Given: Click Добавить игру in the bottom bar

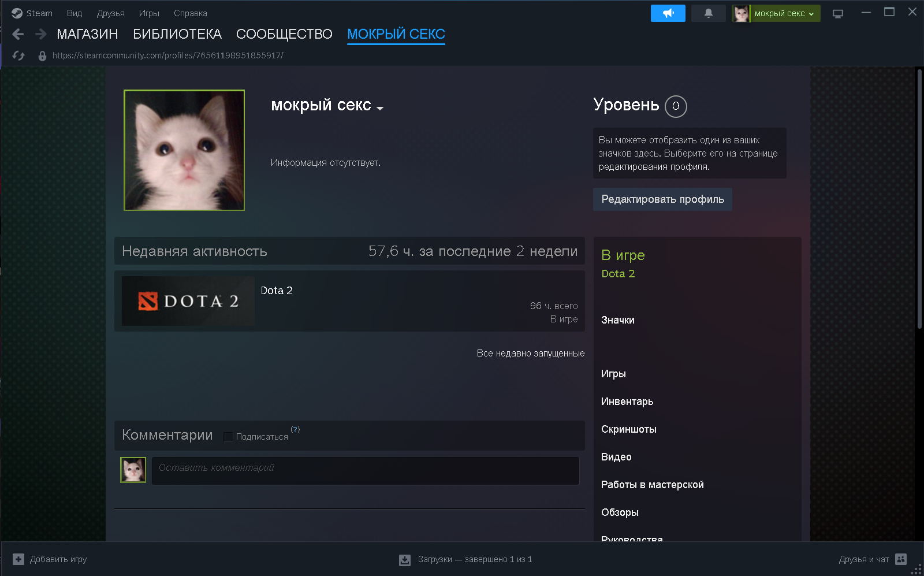Looking at the screenshot, I should pyautogui.click(x=58, y=559).
